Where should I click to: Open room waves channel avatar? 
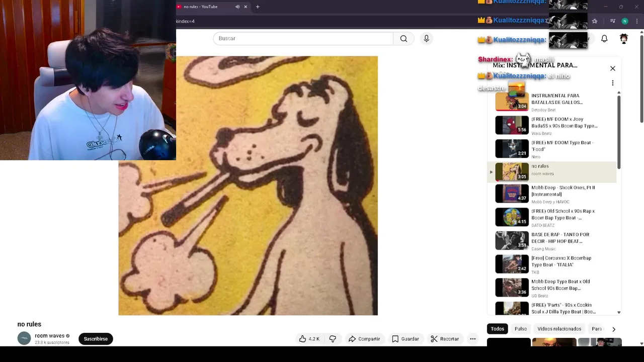(24, 338)
